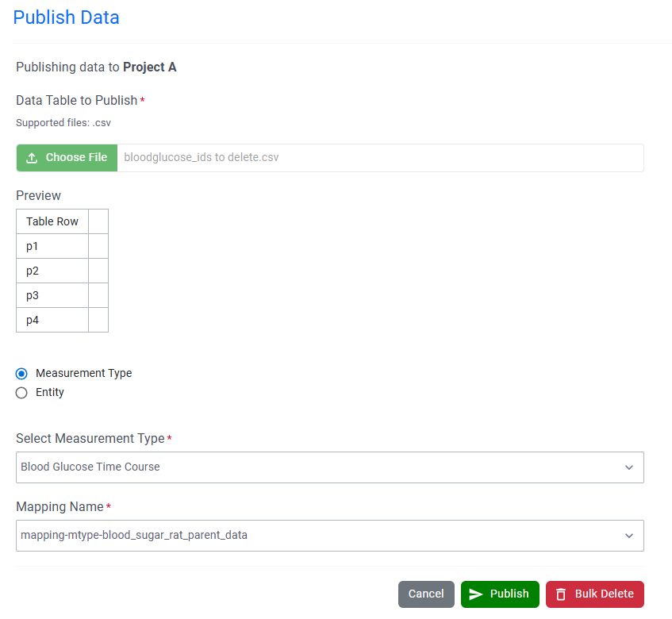Click the bloodglucose_ids to delete.csv file field
This screenshot has height=619, width=672.
click(x=379, y=158)
